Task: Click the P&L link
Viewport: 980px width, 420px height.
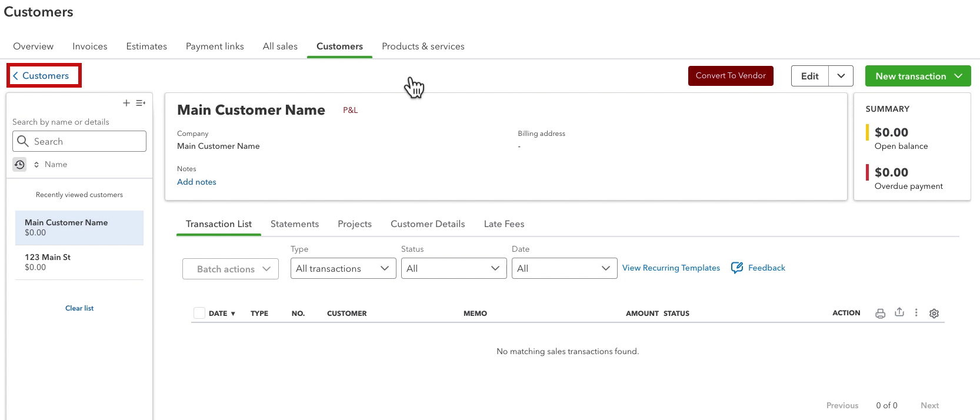Action: tap(351, 110)
